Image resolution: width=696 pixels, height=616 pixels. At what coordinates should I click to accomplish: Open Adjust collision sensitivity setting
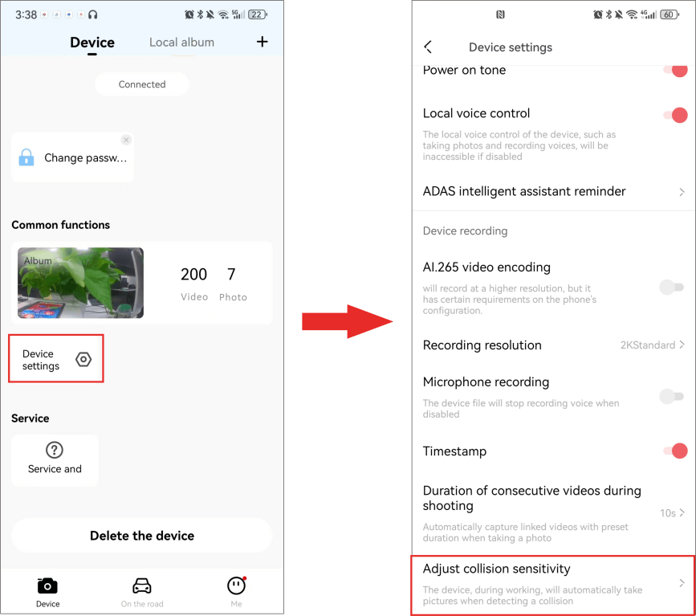click(553, 585)
